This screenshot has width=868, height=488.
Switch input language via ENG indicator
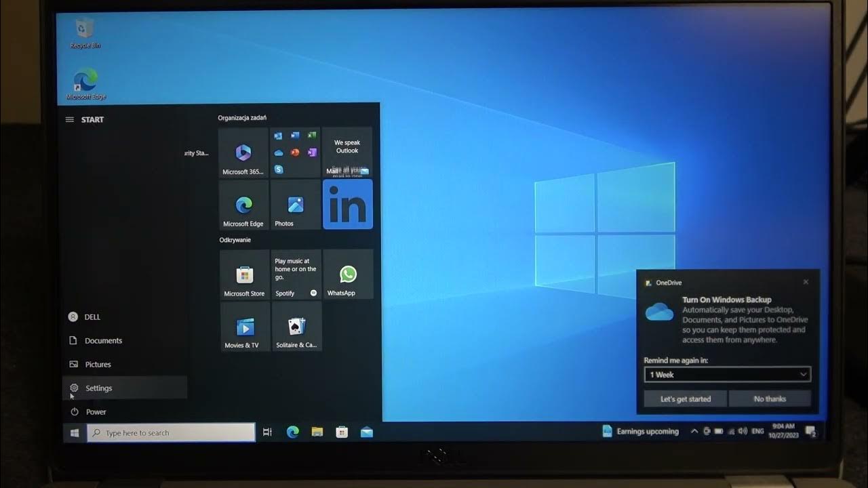click(758, 431)
